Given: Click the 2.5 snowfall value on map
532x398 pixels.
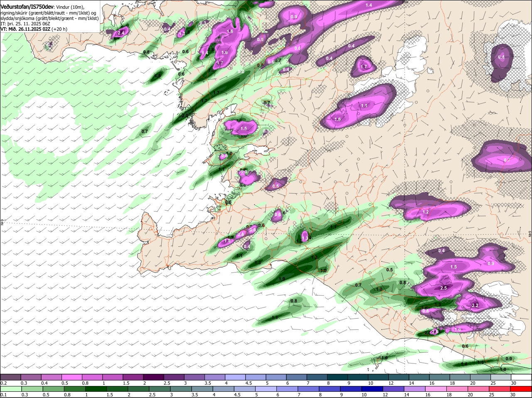Looking at the screenshot, I should click(x=443, y=288).
